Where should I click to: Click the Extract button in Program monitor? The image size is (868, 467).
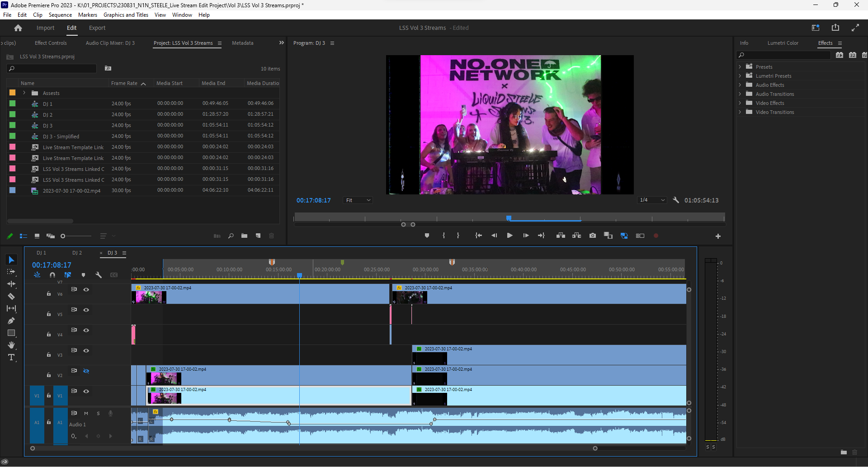coord(576,236)
